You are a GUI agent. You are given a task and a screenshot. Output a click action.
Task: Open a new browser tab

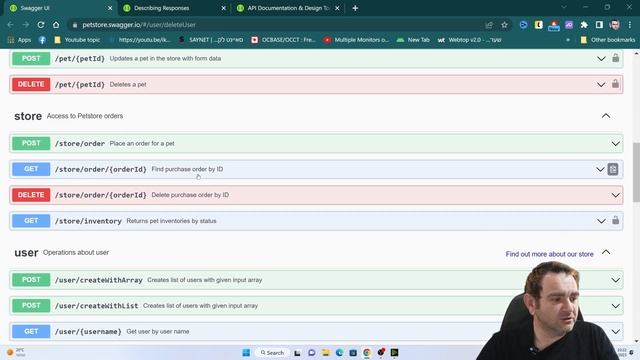[355, 8]
